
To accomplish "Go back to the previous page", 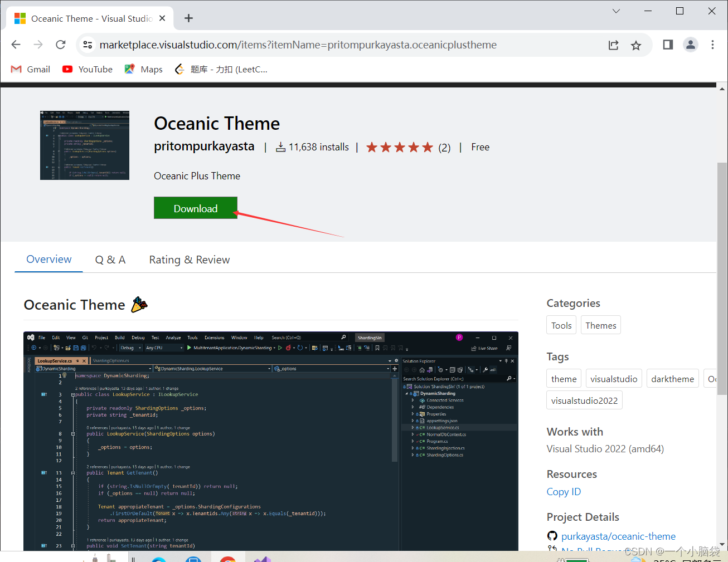I will coord(16,45).
